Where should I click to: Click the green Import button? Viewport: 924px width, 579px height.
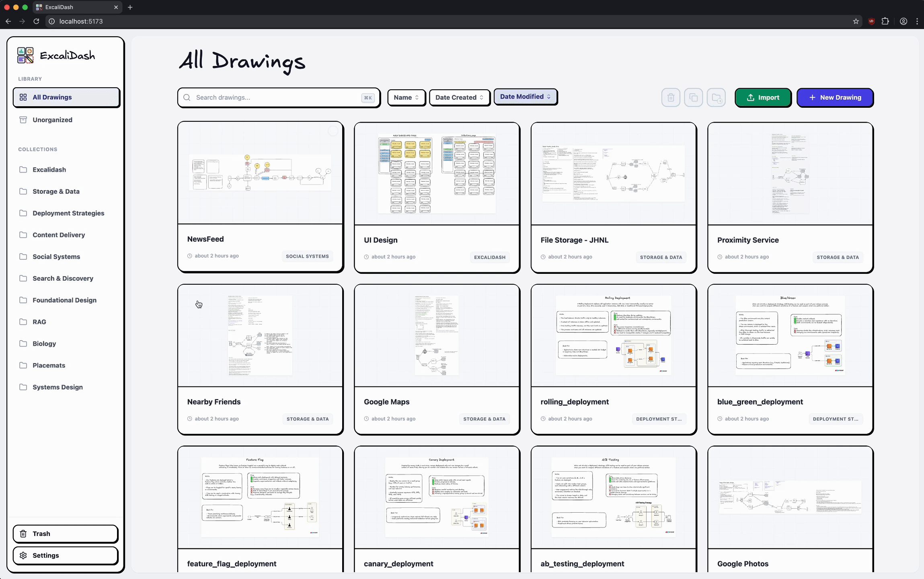[763, 98]
